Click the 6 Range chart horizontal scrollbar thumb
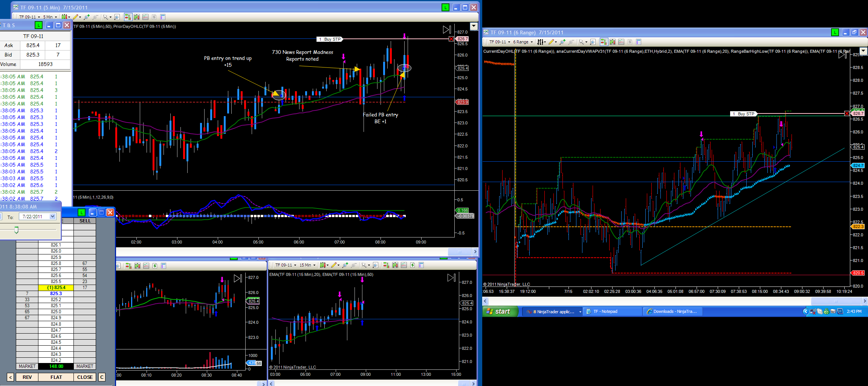This screenshot has height=386, width=868. point(836,301)
